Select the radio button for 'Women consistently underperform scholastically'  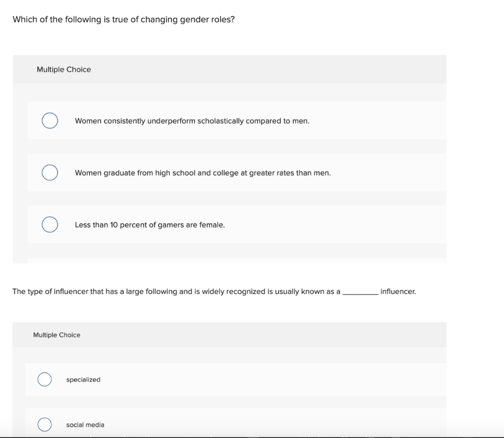point(49,120)
